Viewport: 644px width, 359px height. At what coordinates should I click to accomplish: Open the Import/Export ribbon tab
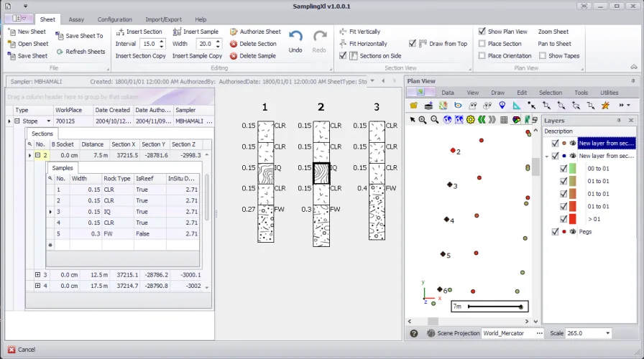point(163,19)
